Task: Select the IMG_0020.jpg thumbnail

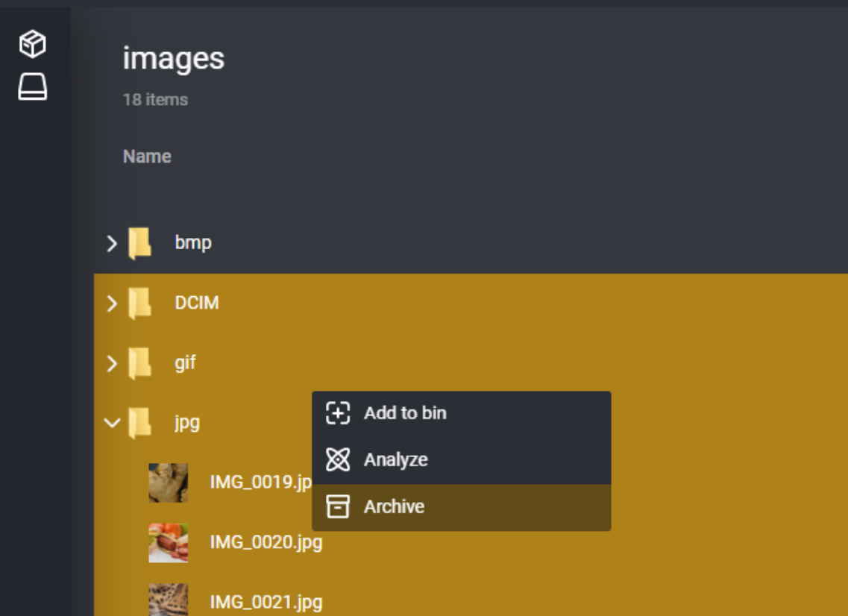Action: coord(169,542)
